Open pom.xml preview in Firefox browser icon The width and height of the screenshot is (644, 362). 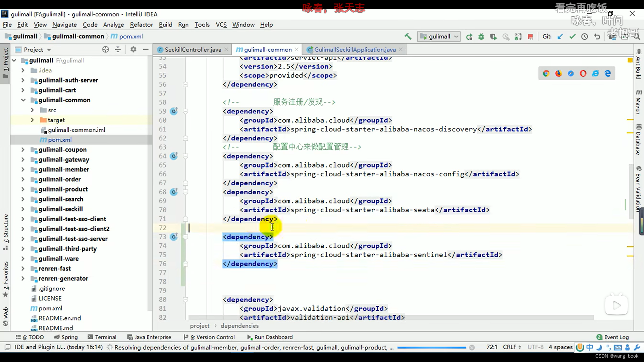click(x=558, y=73)
